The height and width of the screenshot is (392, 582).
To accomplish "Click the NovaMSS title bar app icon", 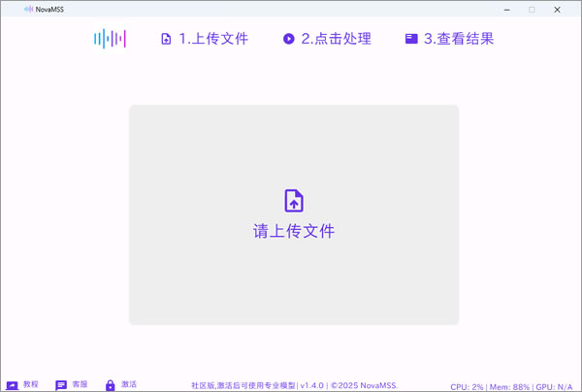I will point(28,10).
